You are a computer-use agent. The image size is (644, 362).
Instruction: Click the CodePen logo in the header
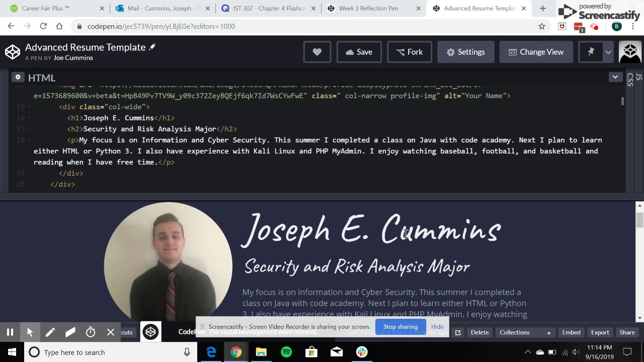point(13,52)
